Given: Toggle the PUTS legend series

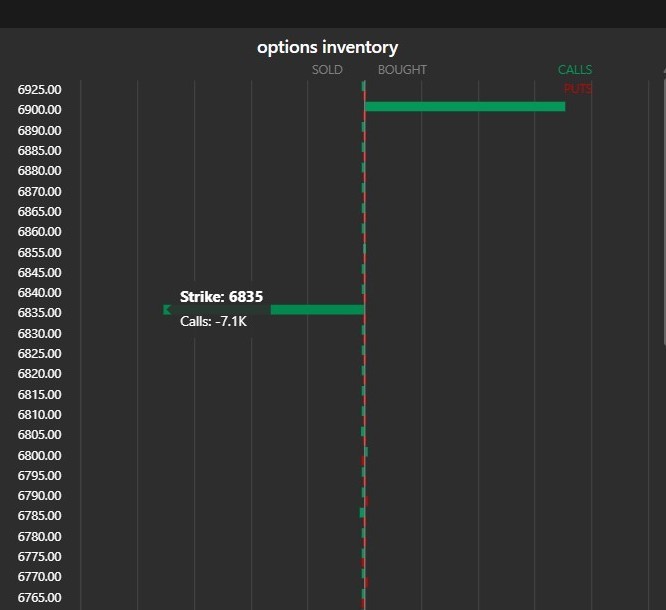Looking at the screenshot, I should [577, 89].
